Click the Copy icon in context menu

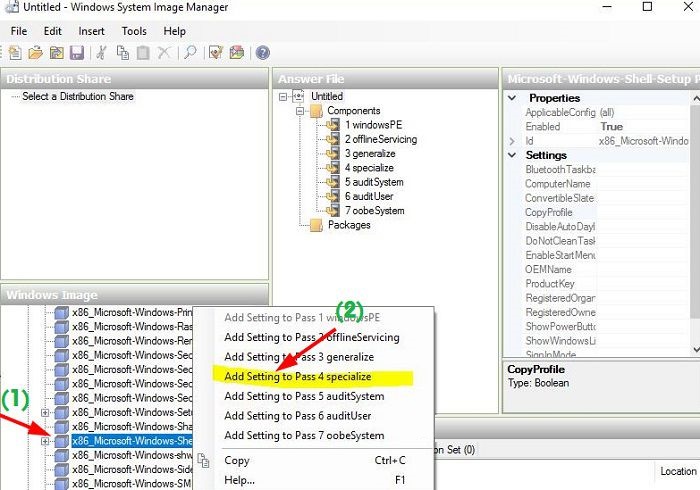click(x=204, y=461)
